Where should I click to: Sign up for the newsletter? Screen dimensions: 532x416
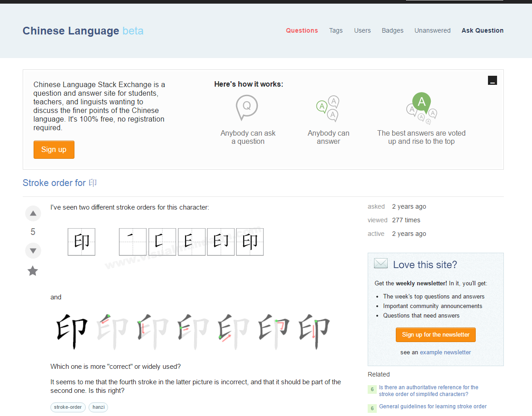(436, 335)
